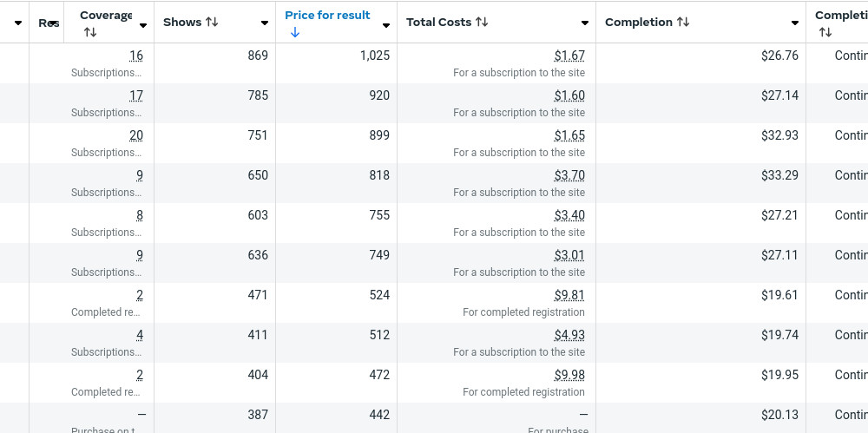Open the Res column dropdown arrow
This screenshot has width=868, height=433.
(x=54, y=23)
